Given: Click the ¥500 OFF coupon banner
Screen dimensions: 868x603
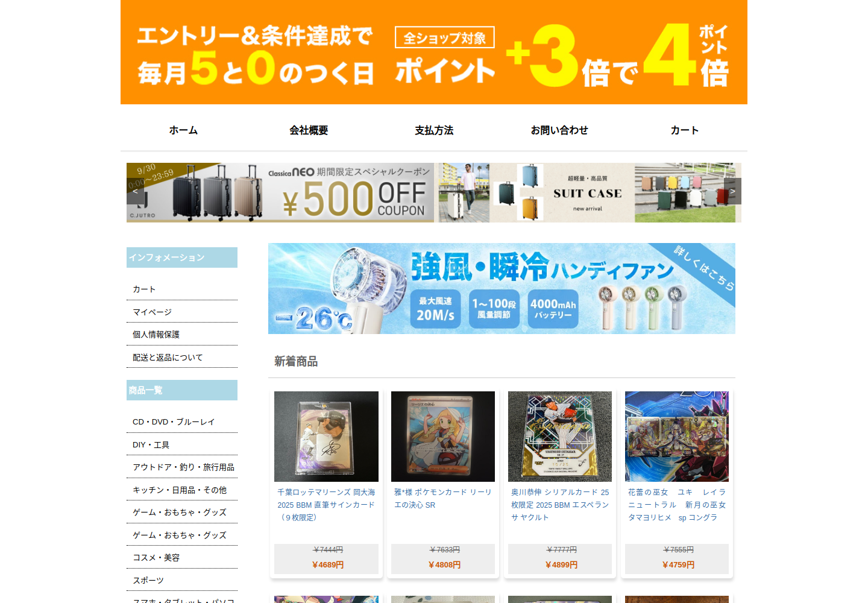Looking at the screenshot, I should point(280,192).
